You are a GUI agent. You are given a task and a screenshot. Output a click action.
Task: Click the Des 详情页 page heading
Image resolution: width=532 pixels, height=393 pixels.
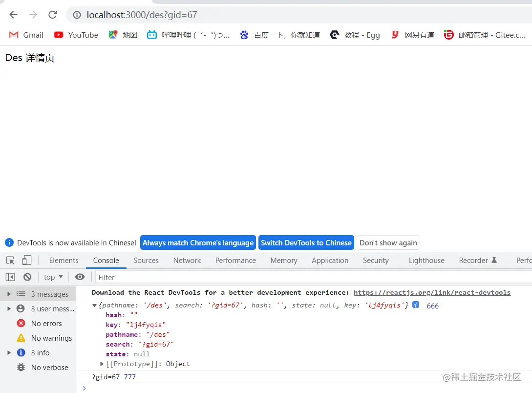click(x=30, y=58)
